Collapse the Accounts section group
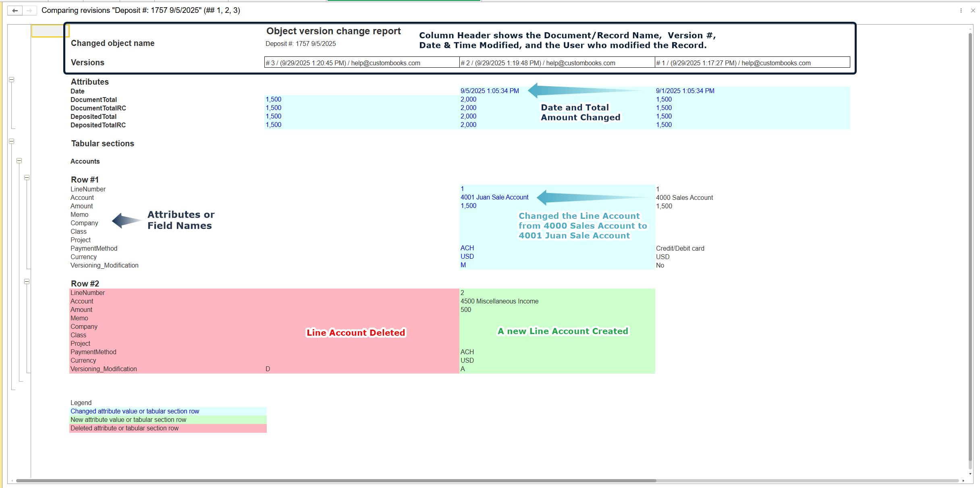The width and height of the screenshot is (980, 488). (19, 161)
